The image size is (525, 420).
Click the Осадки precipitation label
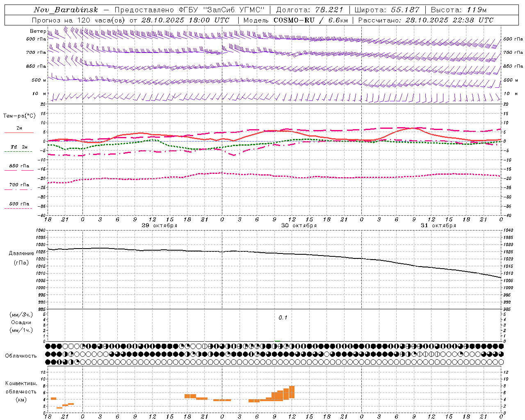(x=21, y=322)
